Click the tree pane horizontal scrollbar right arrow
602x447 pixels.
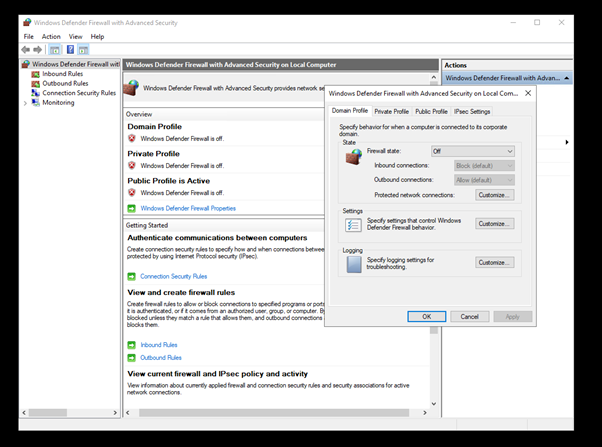tap(115, 413)
